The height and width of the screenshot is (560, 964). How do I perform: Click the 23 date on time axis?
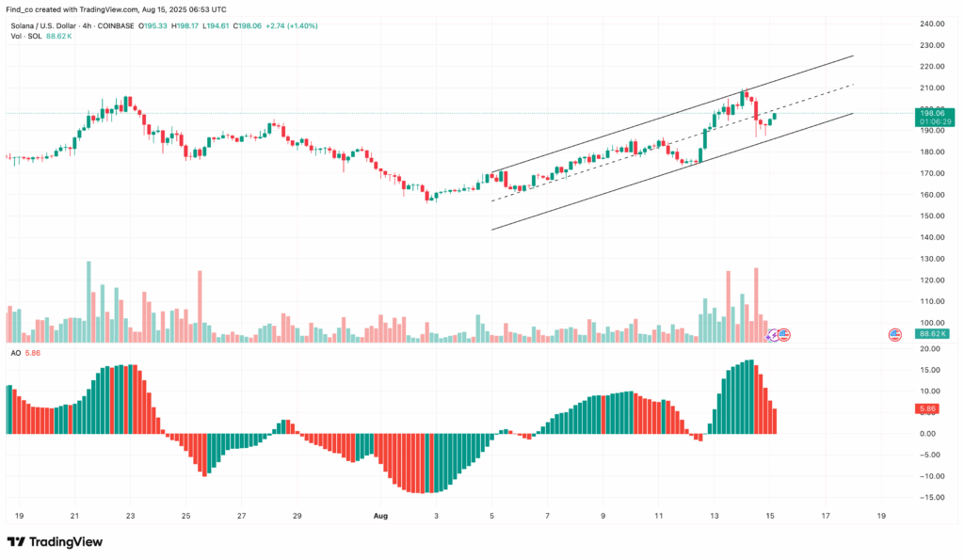(130, 517)
